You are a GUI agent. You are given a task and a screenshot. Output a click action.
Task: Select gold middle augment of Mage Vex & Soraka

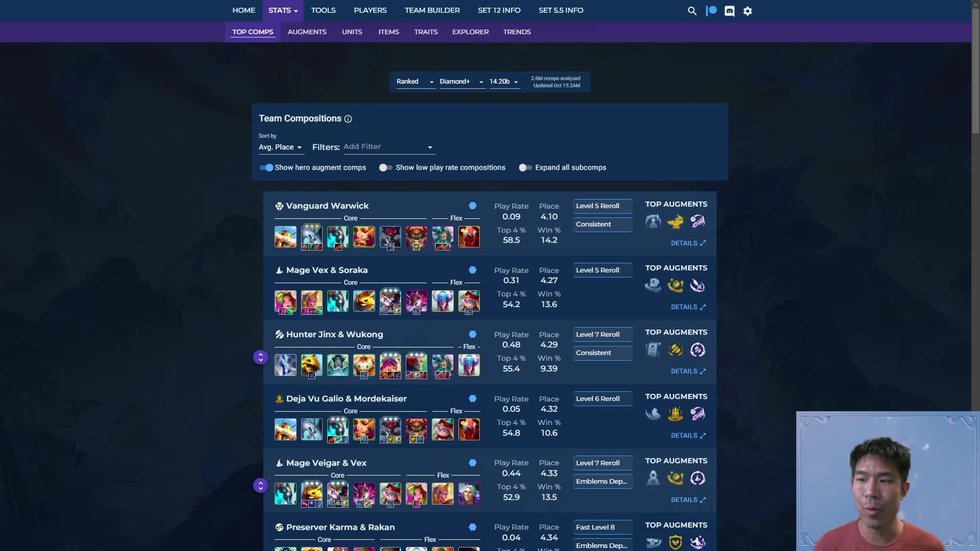point(675,285)
